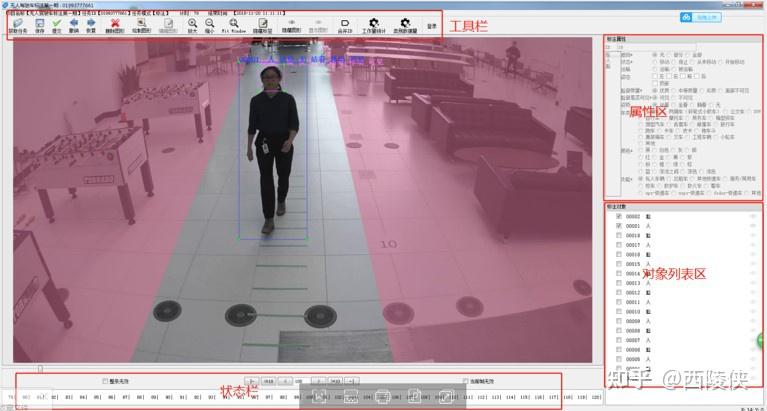Toggle checkbox for object 00015
This screenshot has height=411, width=767.
coord(619,264)
